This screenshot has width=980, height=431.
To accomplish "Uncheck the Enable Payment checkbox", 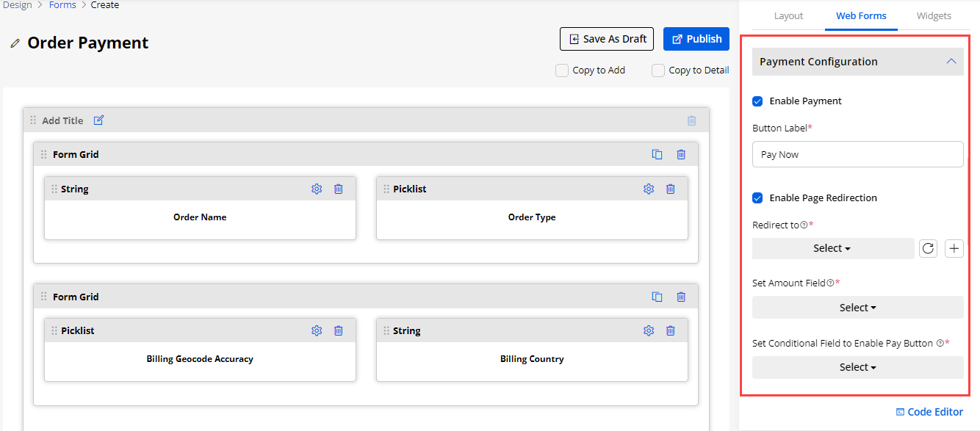I will coord(757,101).
